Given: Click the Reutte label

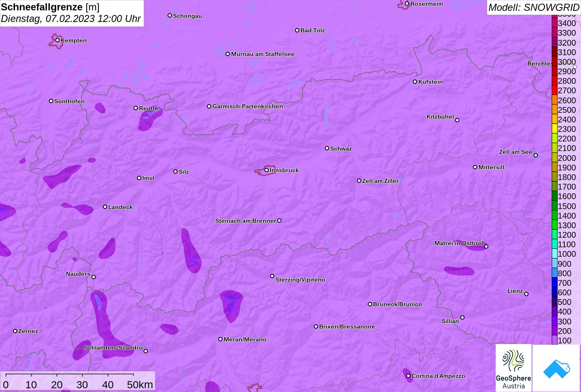Looking at the screenshot, I should (x=149, y=108).
